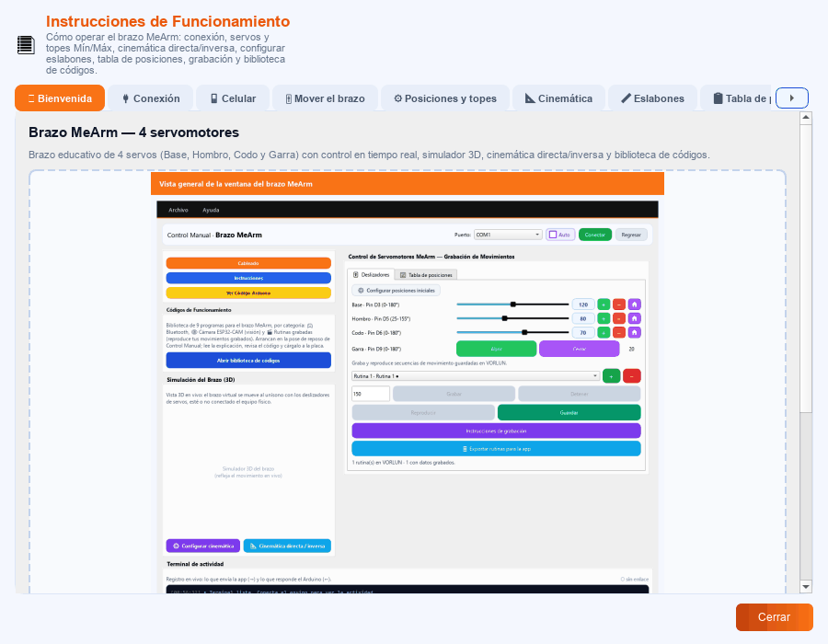Click the orange Cableado button in the preview
The image size is (828, 644).
(248, 263)
